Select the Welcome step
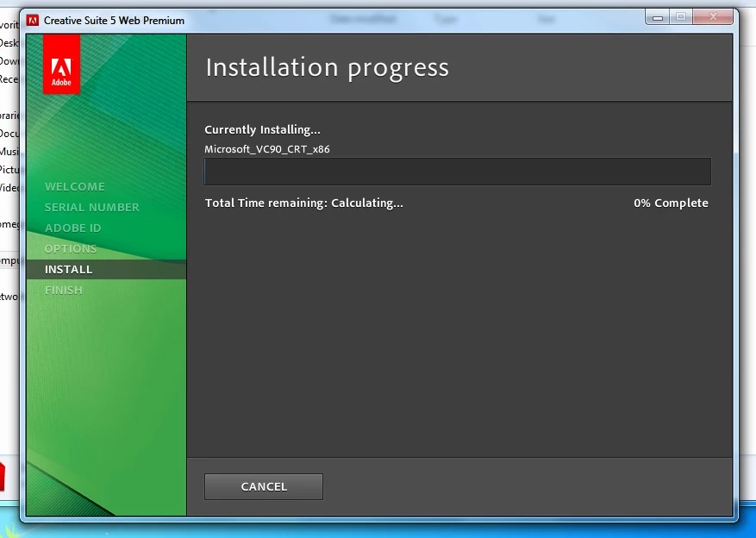The width and height of the screenshot is (756, 538). coord(75,186)
